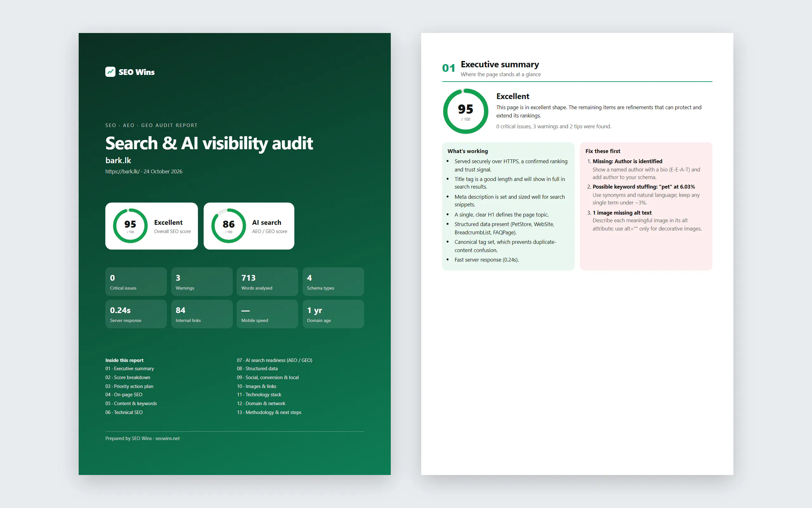This screenshot has height=508, width=812.
Task: Click 'Missing: Author is identified' item
Action: pos(627,161)
